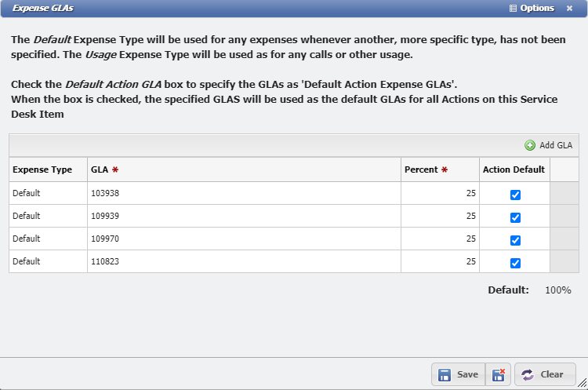Open the Options menu in title bar
Viewport: 588px width, 390px height.
tap(532, 8)
